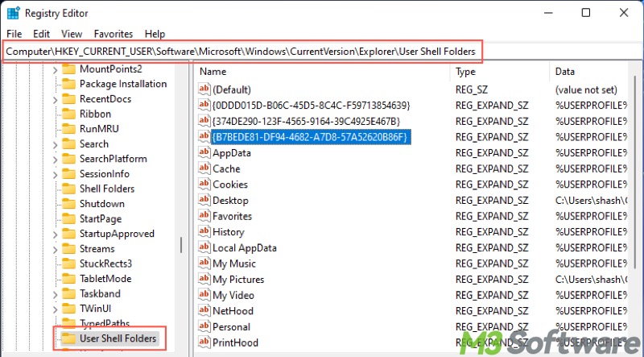
Task: Click the My Video value icon
Action: point(204,294)
